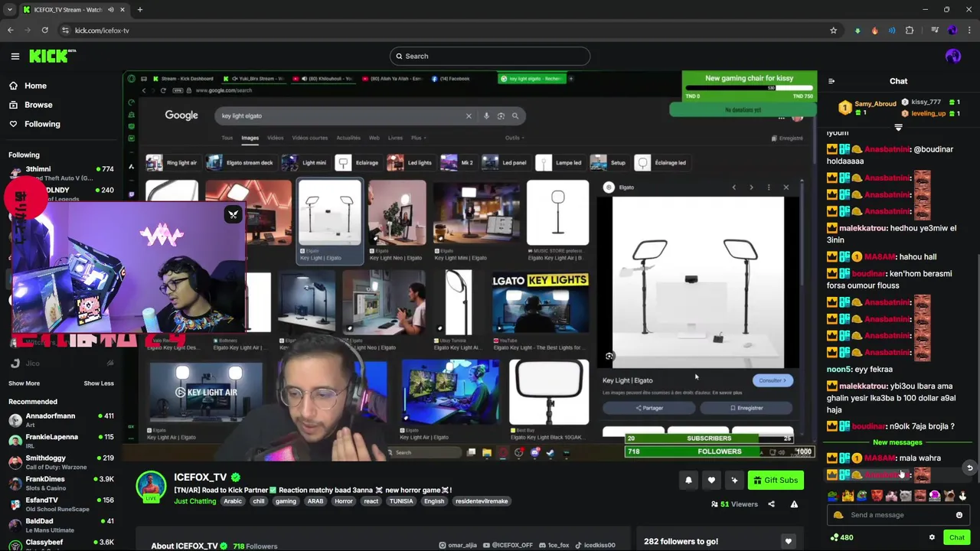The height and width of the screenshot is (551, 980).
Task: Click the green Chat send button
Action: click(957, 537)
